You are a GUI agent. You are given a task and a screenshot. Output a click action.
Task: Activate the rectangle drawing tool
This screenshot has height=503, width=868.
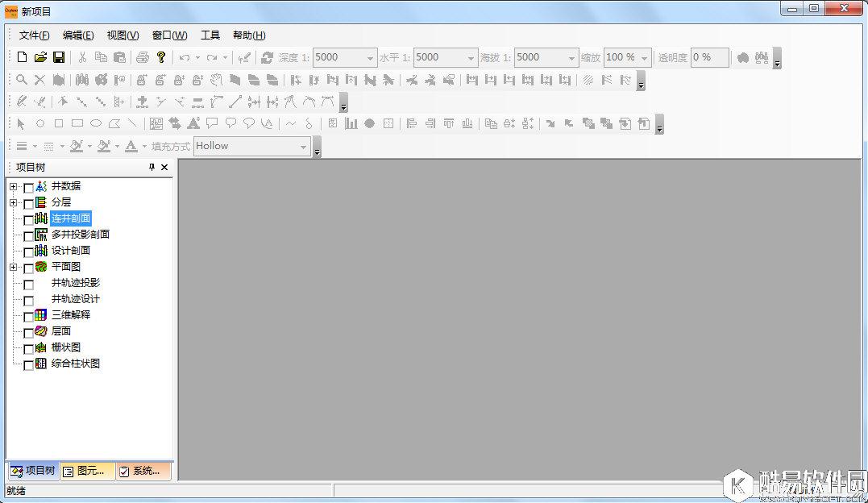77,123
